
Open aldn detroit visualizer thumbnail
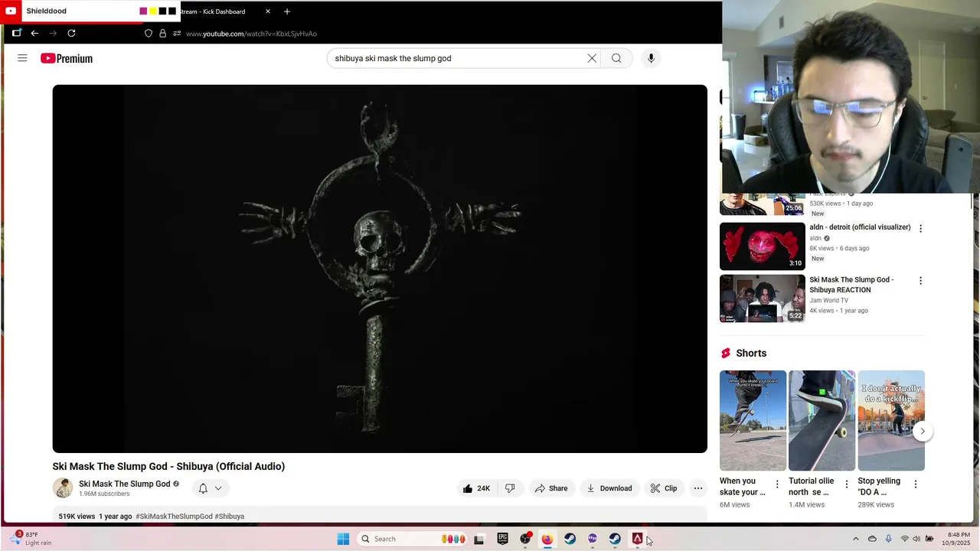coord(763,246)
